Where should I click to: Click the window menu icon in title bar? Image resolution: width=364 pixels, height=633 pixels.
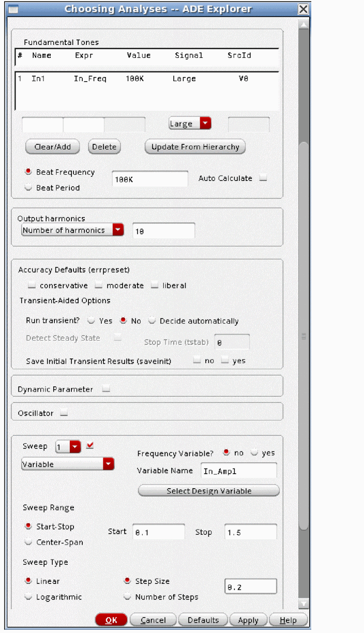pos(13,9)
